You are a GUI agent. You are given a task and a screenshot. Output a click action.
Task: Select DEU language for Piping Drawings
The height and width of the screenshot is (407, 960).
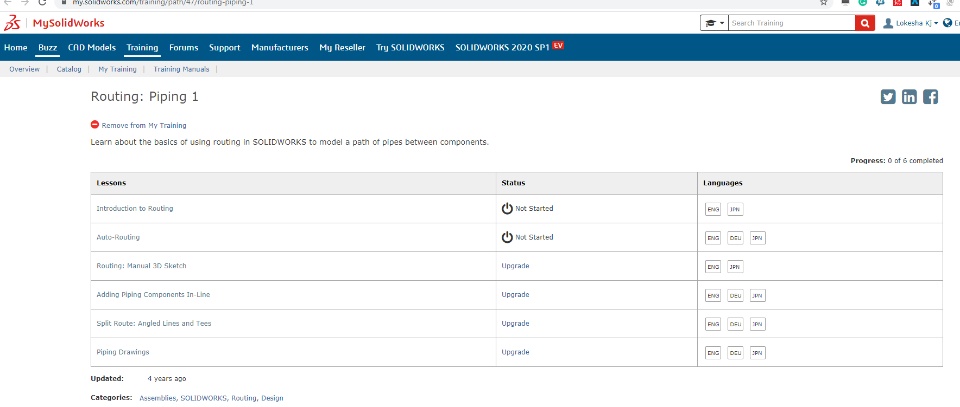pyautogui.click(x=735, y=353)
